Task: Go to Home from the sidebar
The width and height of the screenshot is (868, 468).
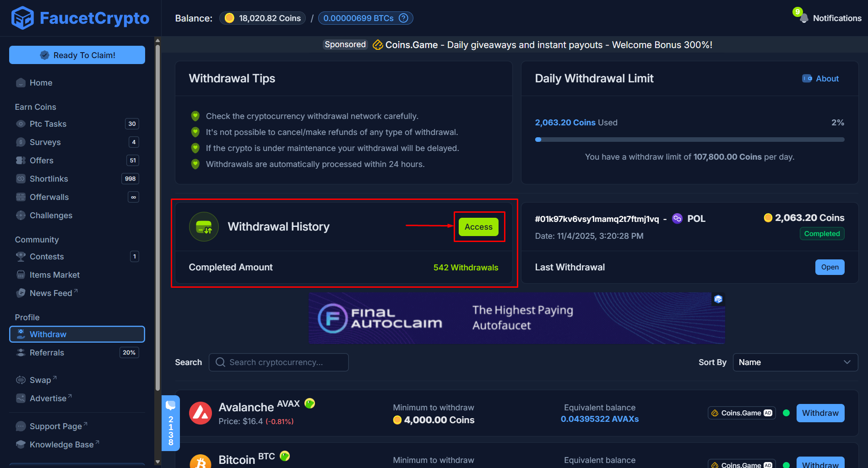Action: 40,82
